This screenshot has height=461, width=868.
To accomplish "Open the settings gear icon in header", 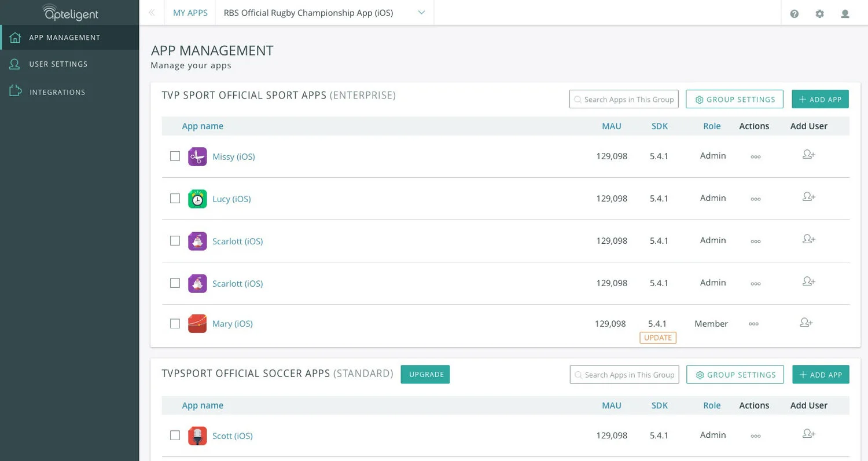I will 819,13.
